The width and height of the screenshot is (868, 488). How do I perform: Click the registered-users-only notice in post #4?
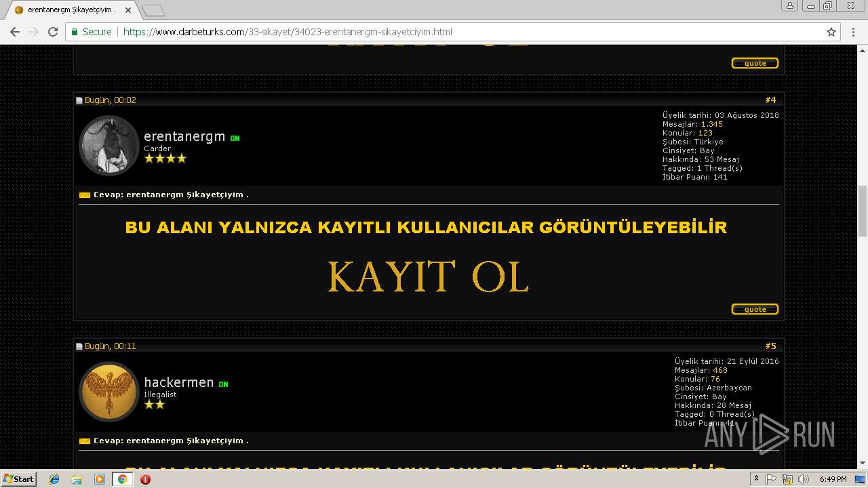tap(426, 228)
